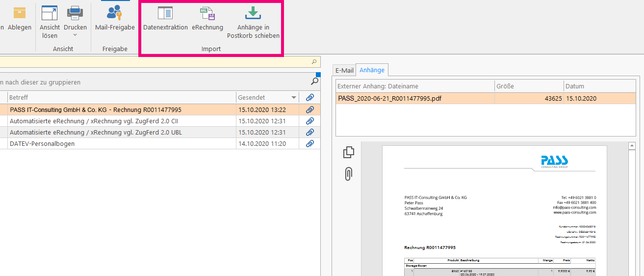The height and width of the screenshot is (276, 644).
Task: Click the Größe column header
Action: 528,86
